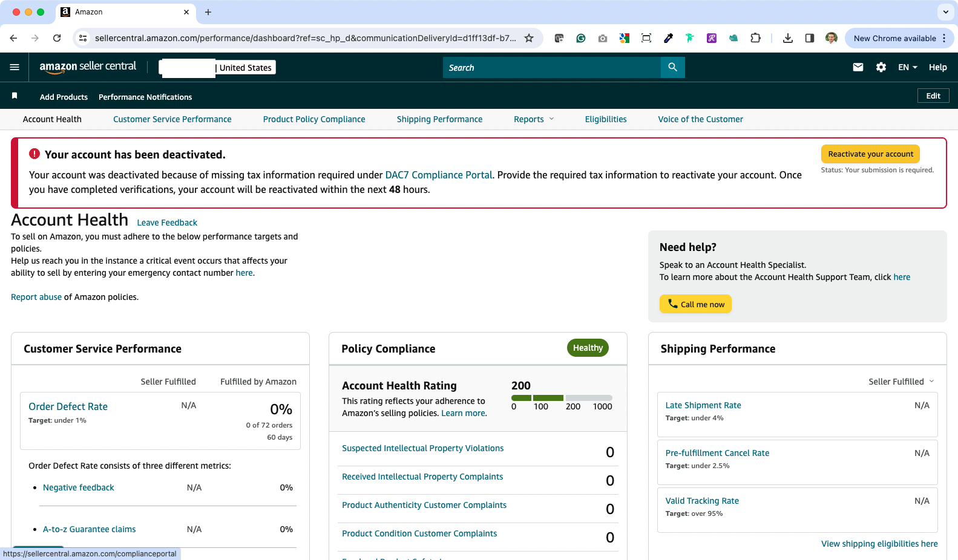The image size is (958, 560).
Task: Open Voice of the Customer tab
Action: [701, 119]
